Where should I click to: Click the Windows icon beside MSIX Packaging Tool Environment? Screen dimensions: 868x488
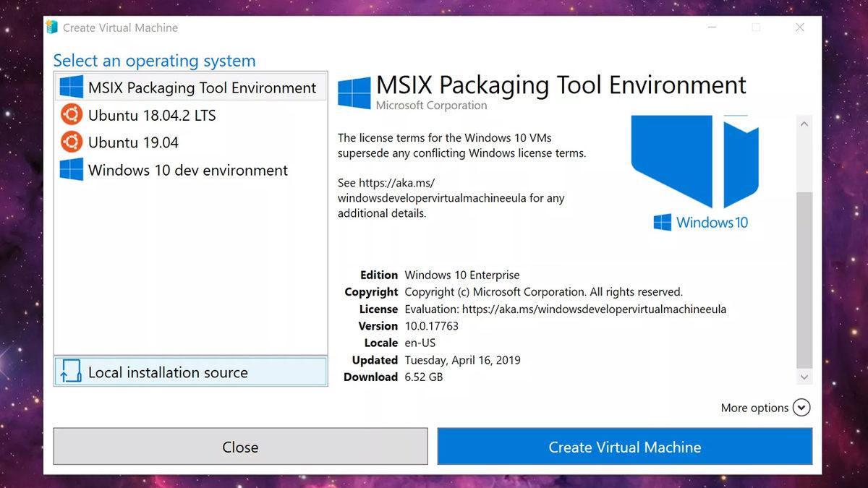(x=71, y=86)
